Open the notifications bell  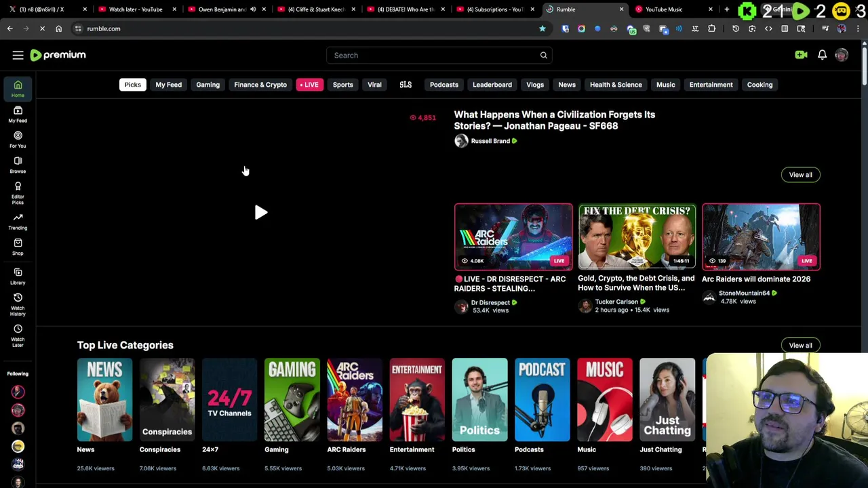[x=822, y=55]
